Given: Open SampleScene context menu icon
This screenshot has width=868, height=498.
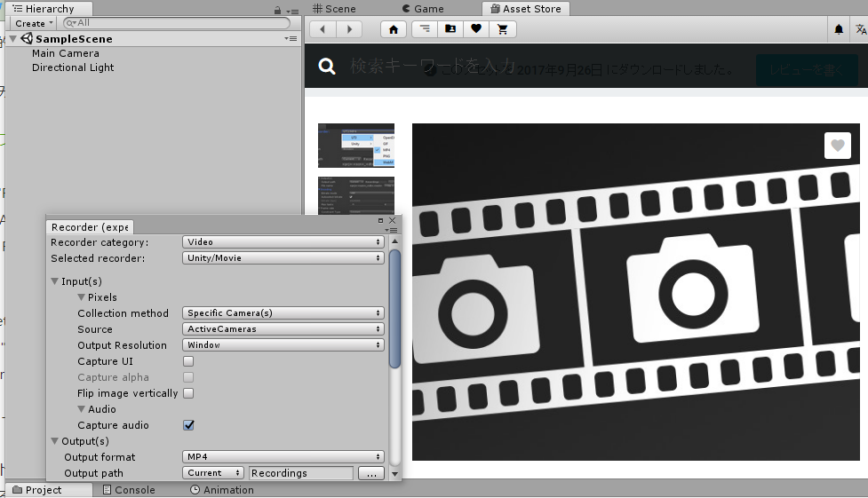Looking at the screenshot, I should [x=291, y=39].
